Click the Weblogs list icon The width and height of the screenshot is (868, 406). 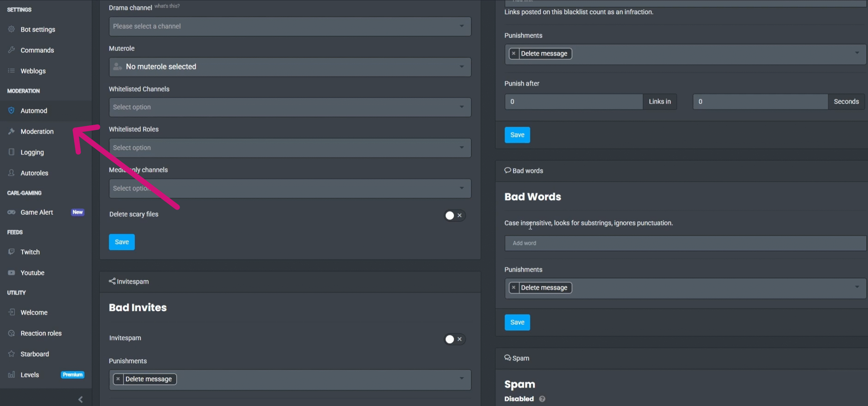pyautogui.click(x=11, y=70)
